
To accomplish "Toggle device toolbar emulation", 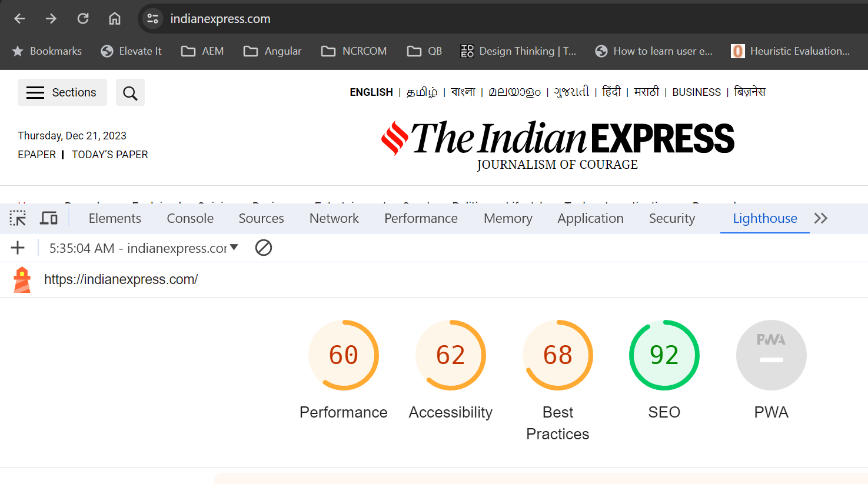I will coord(49,219).
